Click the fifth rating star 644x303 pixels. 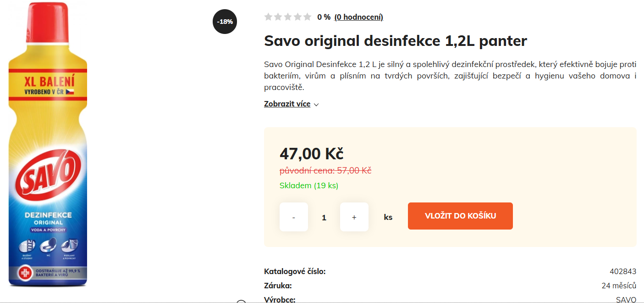(307, 17)
